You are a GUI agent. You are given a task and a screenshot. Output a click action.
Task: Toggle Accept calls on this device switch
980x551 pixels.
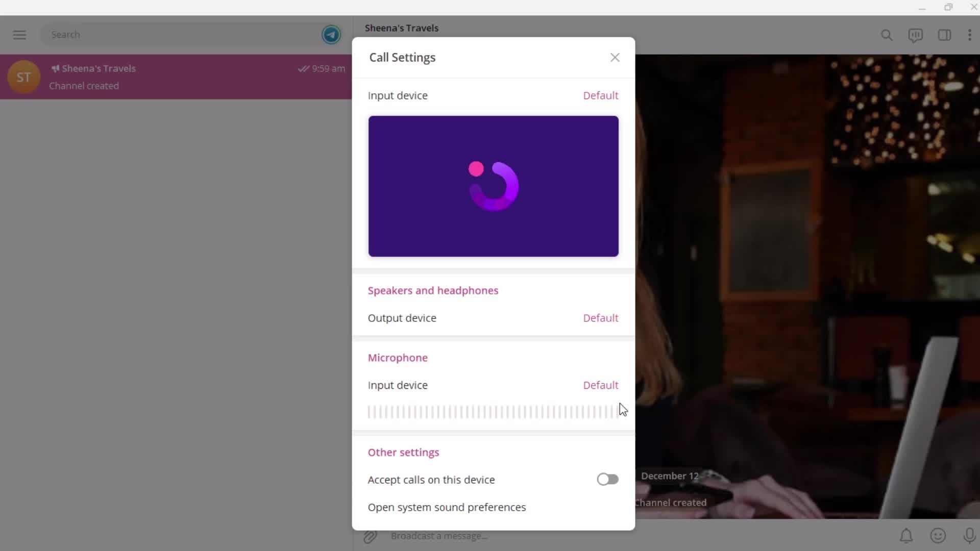[607, 479]
